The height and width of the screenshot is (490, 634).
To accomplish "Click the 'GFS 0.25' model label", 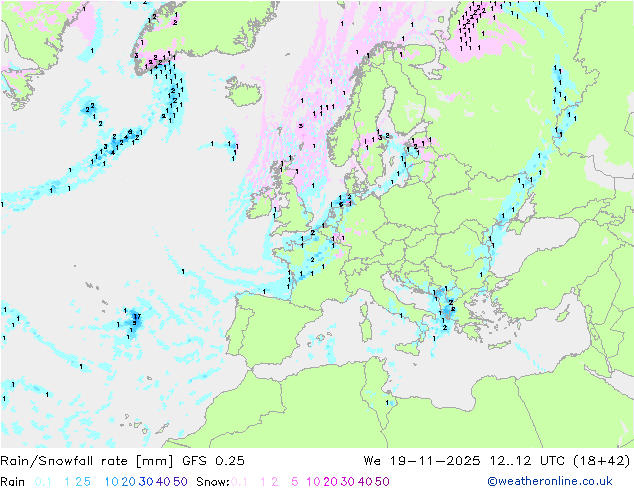I will 213,461.
